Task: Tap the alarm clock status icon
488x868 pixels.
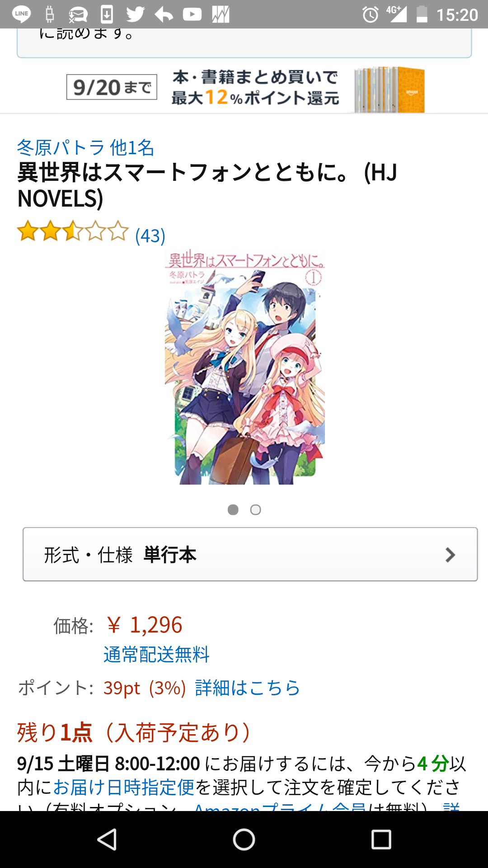Action: (371, 15)
